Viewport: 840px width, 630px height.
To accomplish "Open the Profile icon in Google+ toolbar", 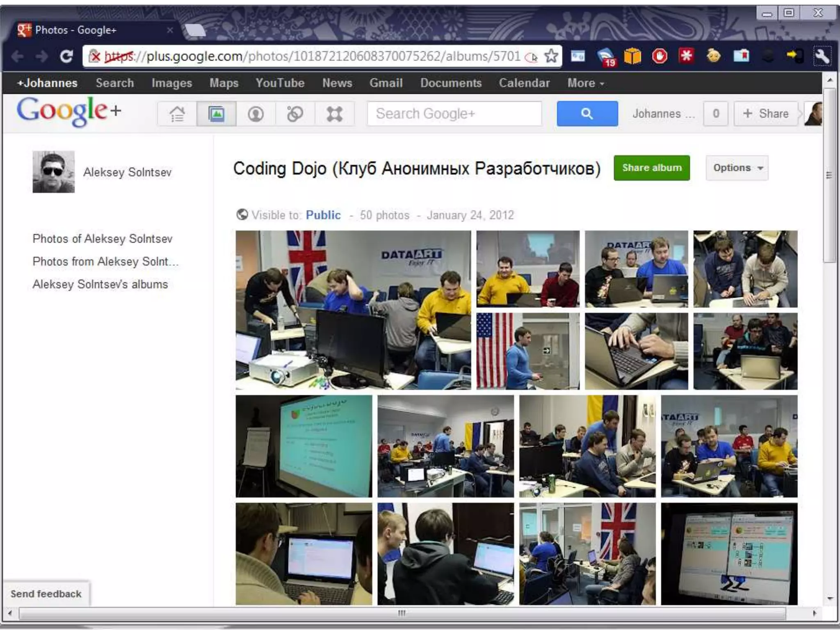I will 256,114.
